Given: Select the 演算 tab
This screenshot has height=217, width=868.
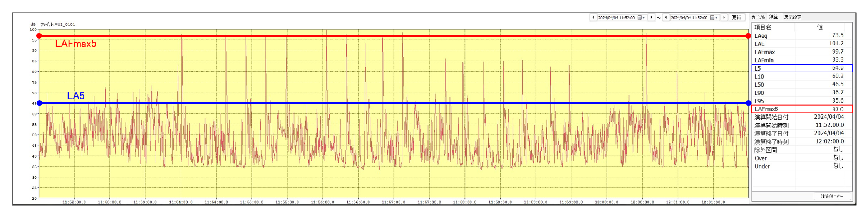Looking at the screenshot, I should click(x=773, y=17).
